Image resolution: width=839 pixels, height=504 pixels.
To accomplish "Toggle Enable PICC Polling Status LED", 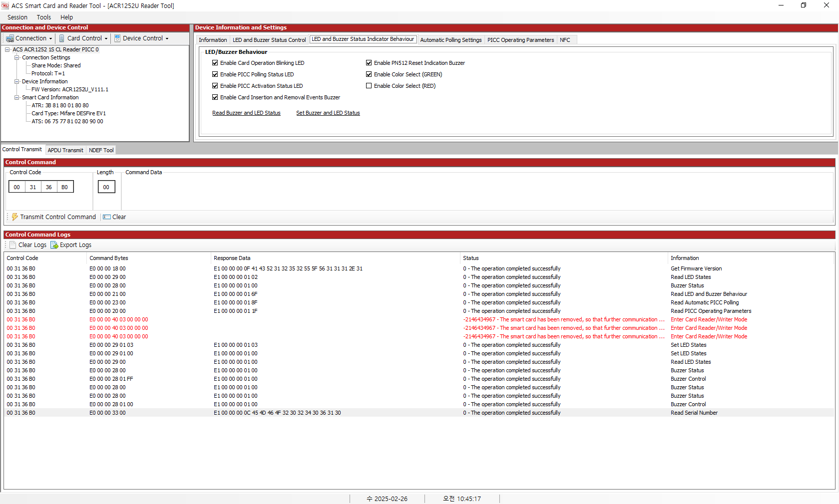I will (215, 74).
